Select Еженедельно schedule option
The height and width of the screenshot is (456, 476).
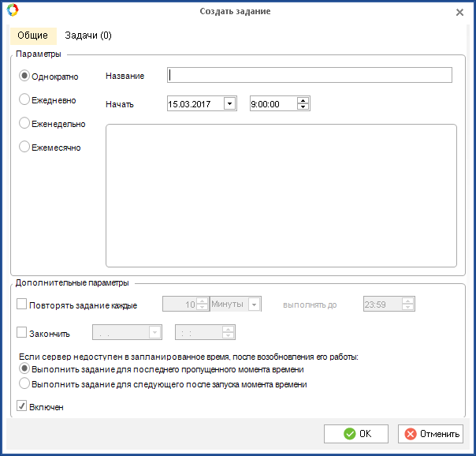[x=24, y=123]
